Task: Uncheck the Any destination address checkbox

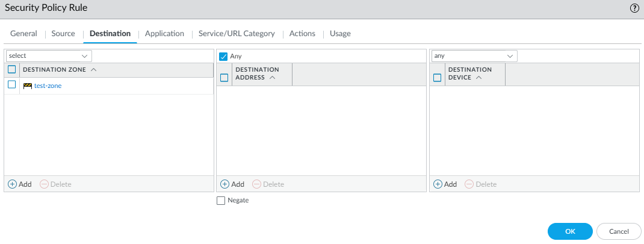Action: tap(223, 57)
